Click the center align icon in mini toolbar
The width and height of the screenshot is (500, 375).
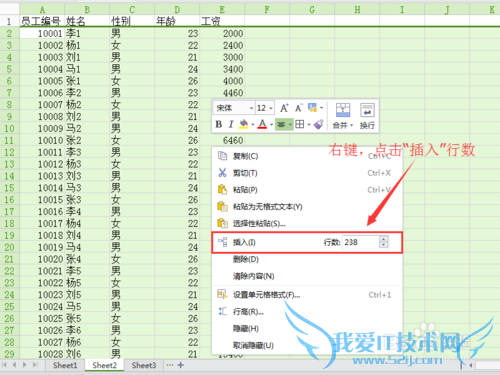tap(281, 124)
